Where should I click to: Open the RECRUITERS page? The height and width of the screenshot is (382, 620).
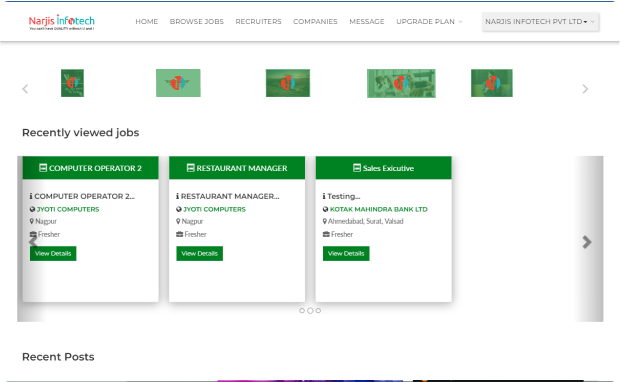click(258, 21)
